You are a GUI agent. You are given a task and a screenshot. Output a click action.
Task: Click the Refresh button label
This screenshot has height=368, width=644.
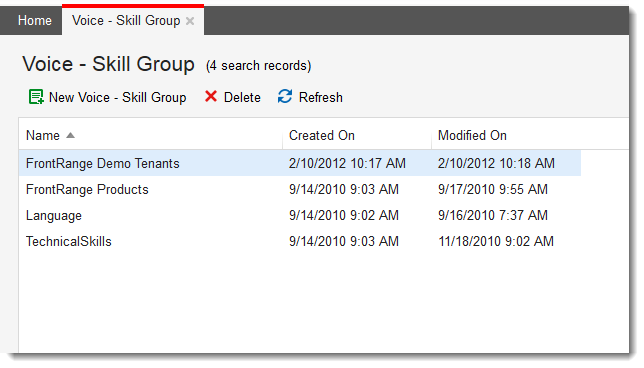320,97
